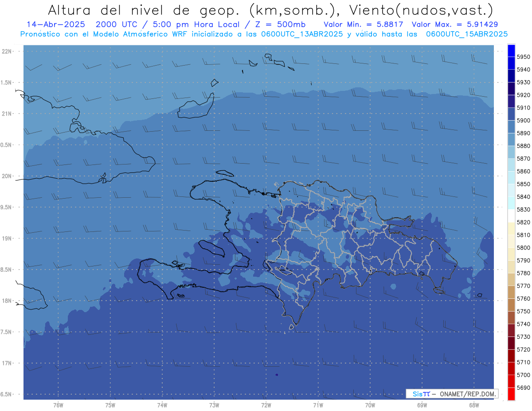Click the '69W' longitude label
This screenshot has width=532, height=411.
point(422,405)
